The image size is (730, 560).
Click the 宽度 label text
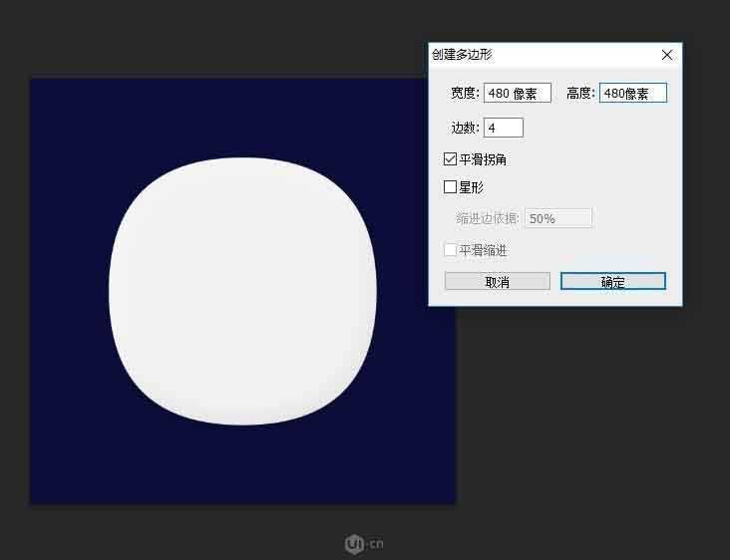point(464,94)
